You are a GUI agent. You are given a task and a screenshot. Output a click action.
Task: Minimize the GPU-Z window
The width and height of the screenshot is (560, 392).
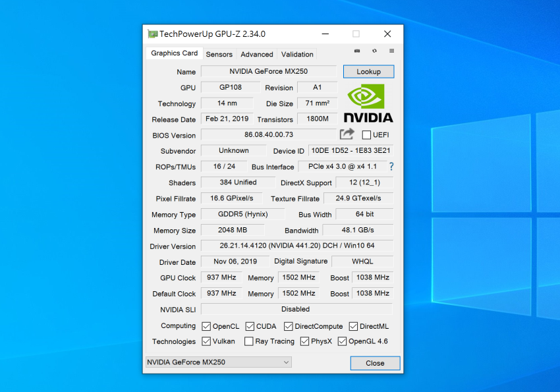325,34
